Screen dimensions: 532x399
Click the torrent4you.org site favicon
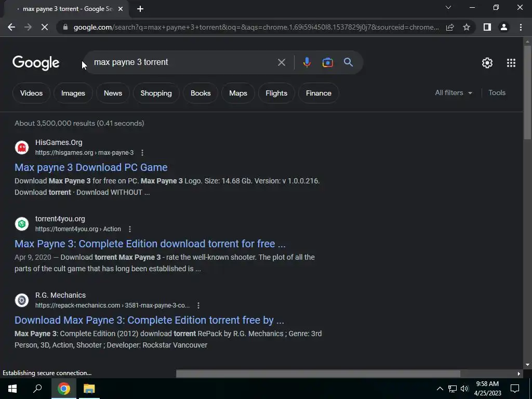click(22, 224)
